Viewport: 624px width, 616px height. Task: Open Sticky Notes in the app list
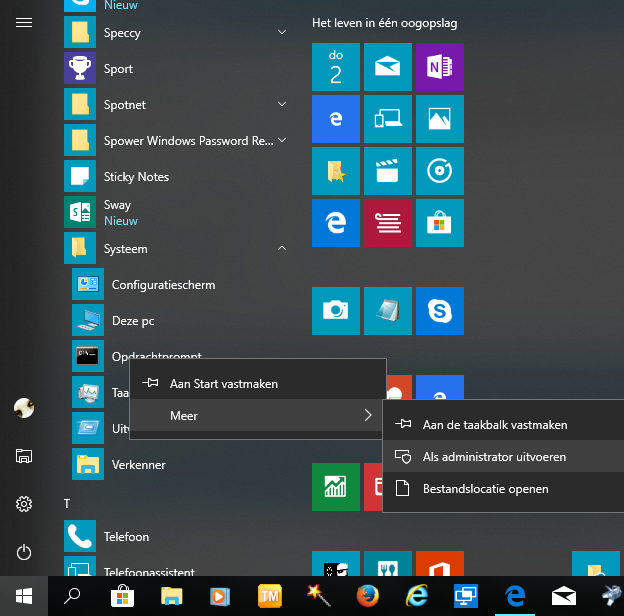coord(136,177)
